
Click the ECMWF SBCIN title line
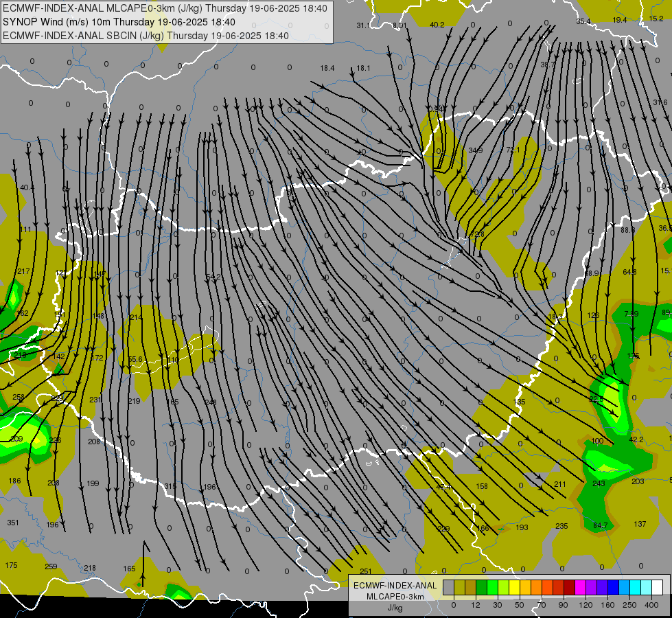[146, 36]
